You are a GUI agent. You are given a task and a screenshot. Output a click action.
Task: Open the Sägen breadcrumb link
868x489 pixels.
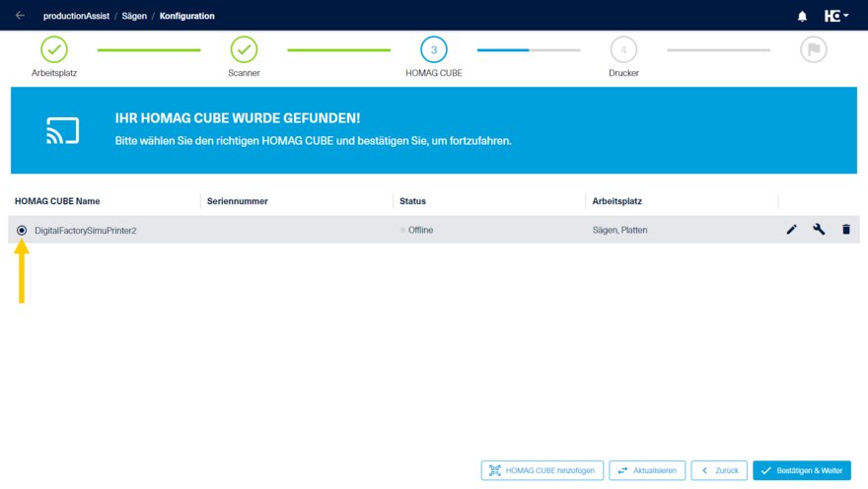[134, 16]
